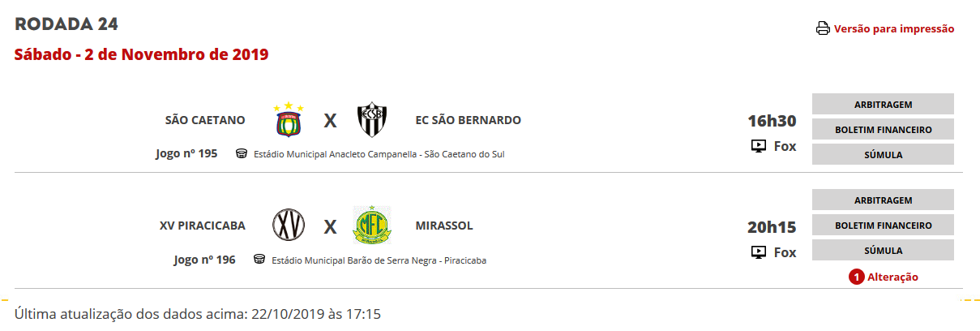Open Boletim Financeiro for São Caetano match

pos(883,130)
